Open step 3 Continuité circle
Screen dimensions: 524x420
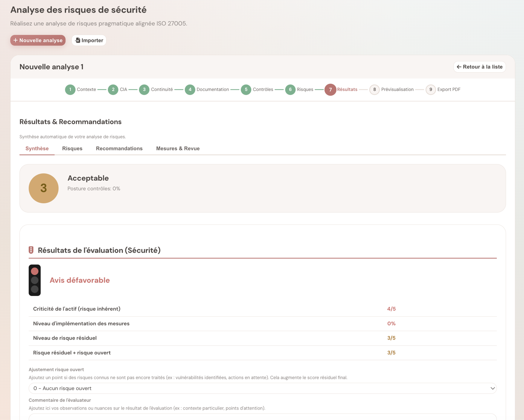(144, 90)
